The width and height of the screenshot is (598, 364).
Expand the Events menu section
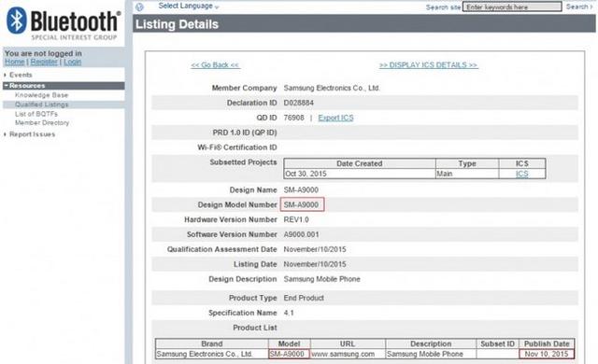pyautogui.click(x=21, y=75)
